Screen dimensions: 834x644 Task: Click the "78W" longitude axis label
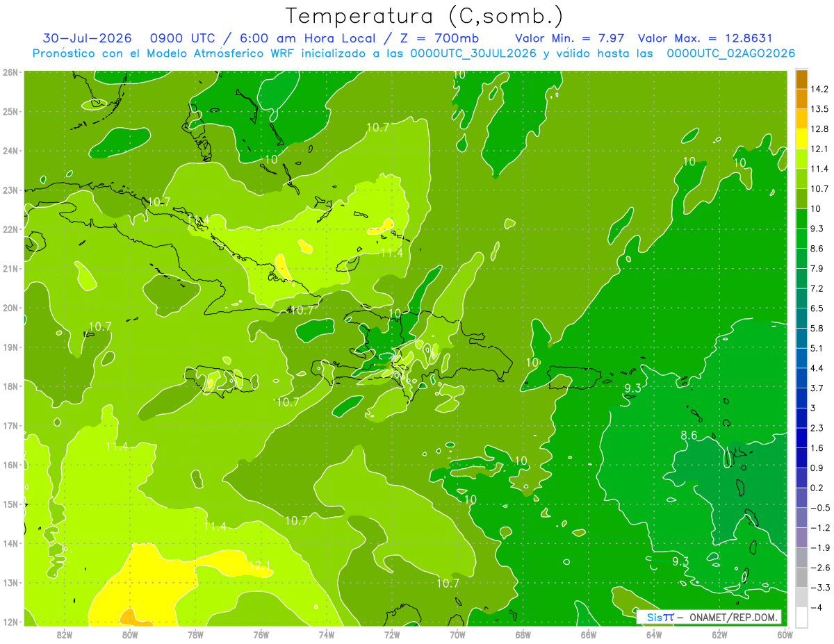(x=195, y=634)
